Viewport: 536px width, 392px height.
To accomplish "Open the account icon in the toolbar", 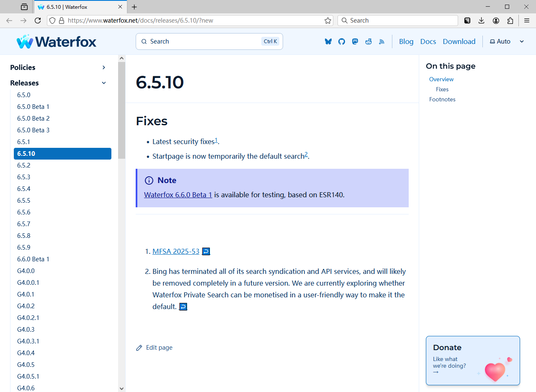I will coord(496,21).
